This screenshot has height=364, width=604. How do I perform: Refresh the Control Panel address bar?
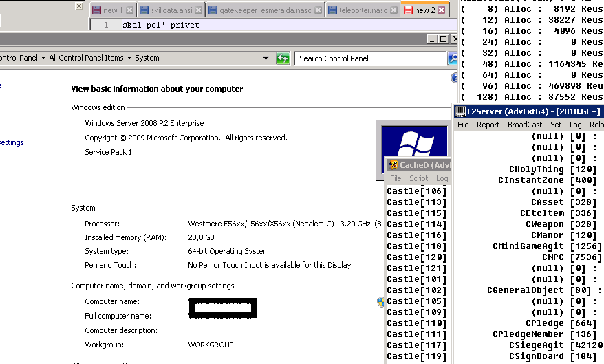click(283, 58)
